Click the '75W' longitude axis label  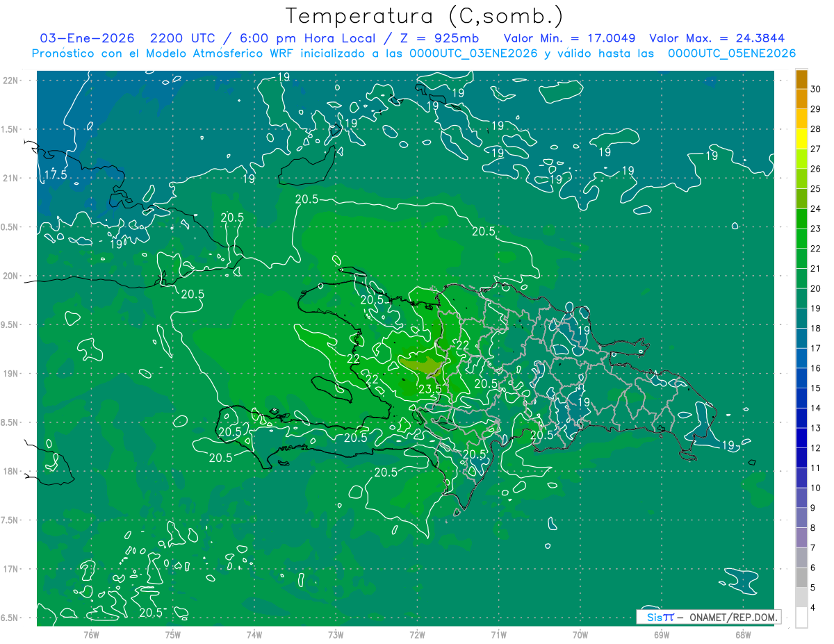[173, 634]
